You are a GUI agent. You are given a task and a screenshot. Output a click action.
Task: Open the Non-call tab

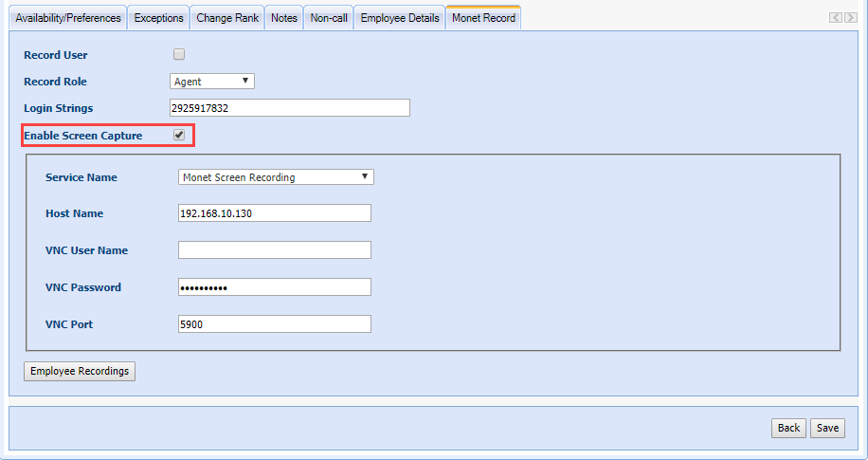pos(329,18)
